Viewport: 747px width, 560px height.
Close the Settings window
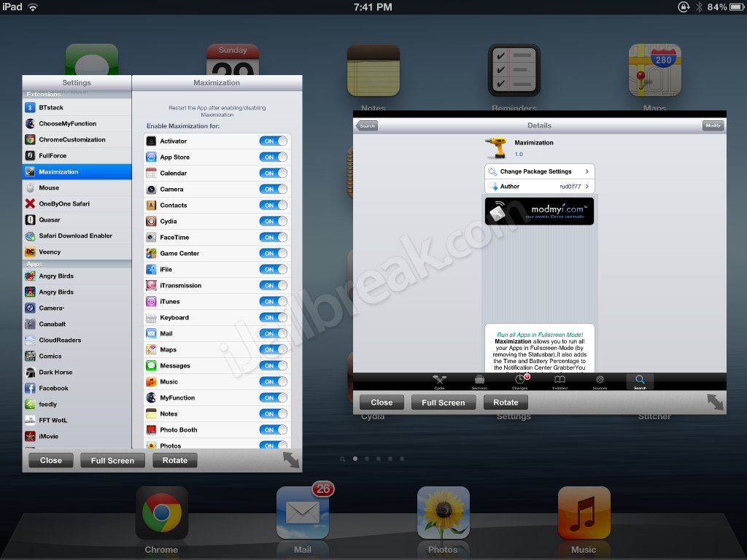51,461
